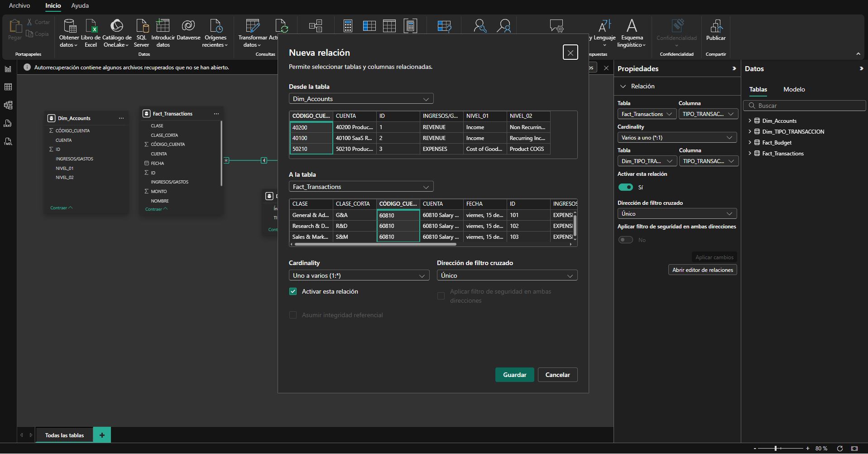Click Abrir editor de relaciones

click(x=703, y=270)
